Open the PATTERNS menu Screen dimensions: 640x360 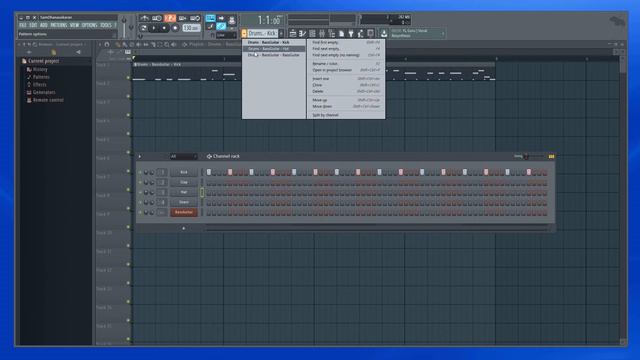click(x=58, y=25)
